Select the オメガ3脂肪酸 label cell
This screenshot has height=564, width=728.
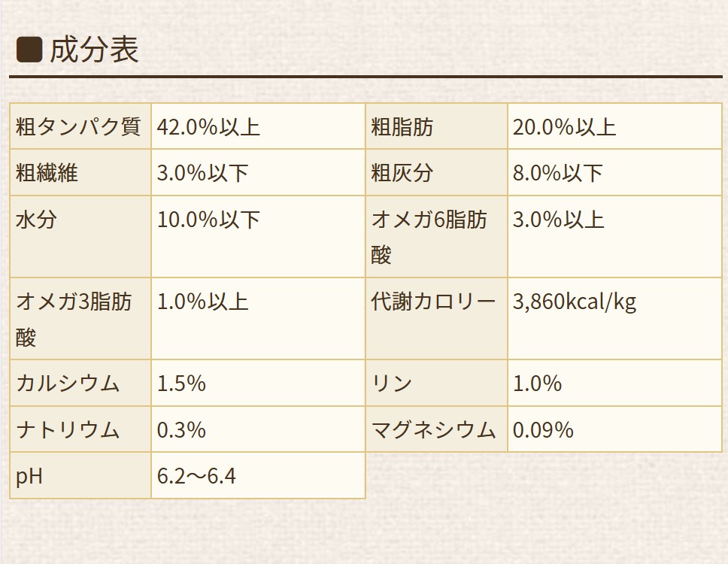point(80,319)
